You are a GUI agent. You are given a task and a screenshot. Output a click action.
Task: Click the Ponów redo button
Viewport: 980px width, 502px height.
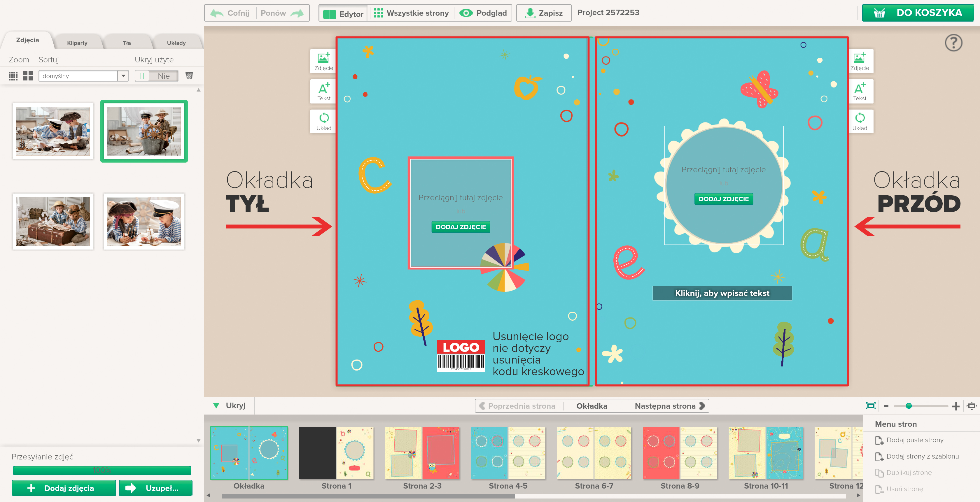282,13
